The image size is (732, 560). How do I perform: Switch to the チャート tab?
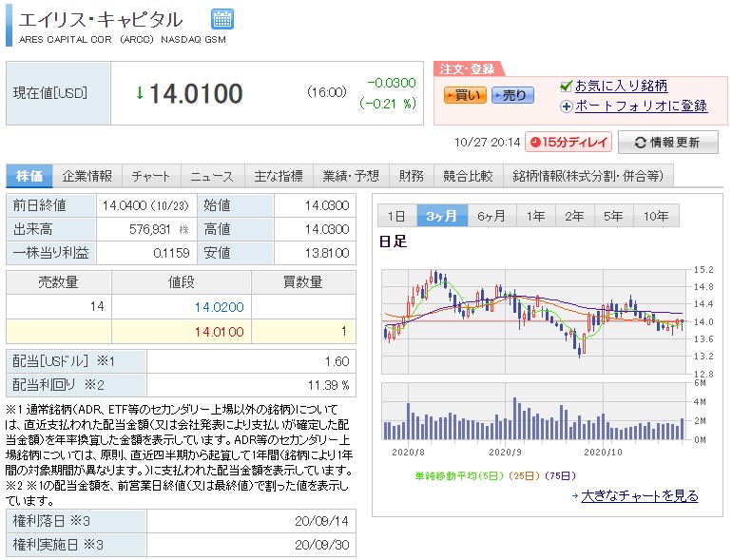tap(151, 176)
